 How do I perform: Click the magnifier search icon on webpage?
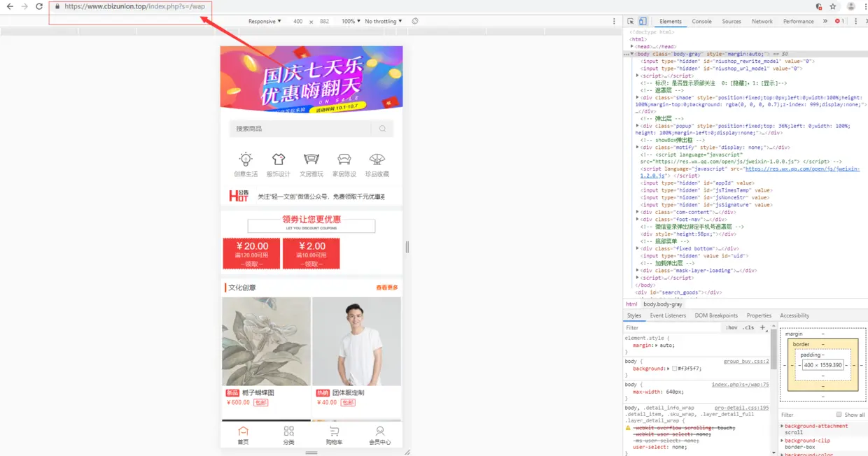[382, 129]
